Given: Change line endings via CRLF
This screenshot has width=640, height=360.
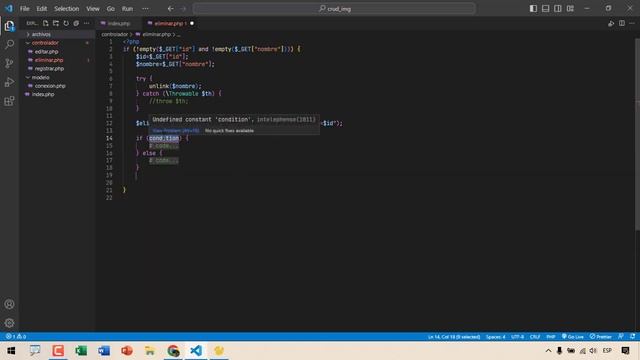Looking at the screenshot, I should 535,337.
